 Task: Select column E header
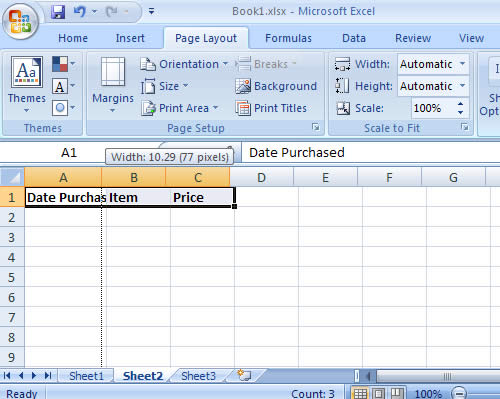(326, 177)
